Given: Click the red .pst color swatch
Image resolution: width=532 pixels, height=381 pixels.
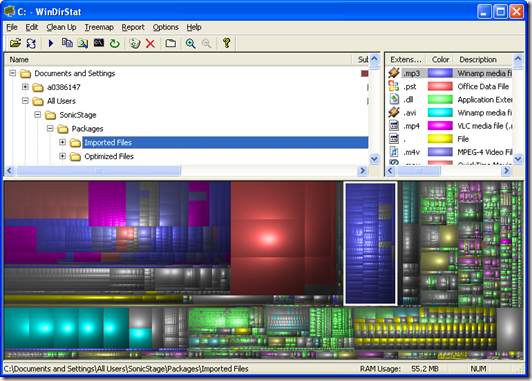Looking at the screenshot, I should pyautogui.click(x=440, y=86).
